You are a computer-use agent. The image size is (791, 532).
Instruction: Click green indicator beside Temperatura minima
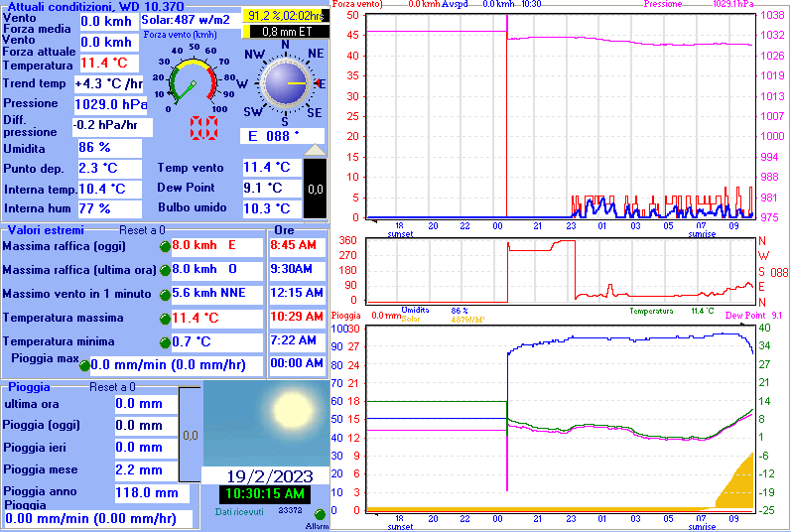(165, 342)
